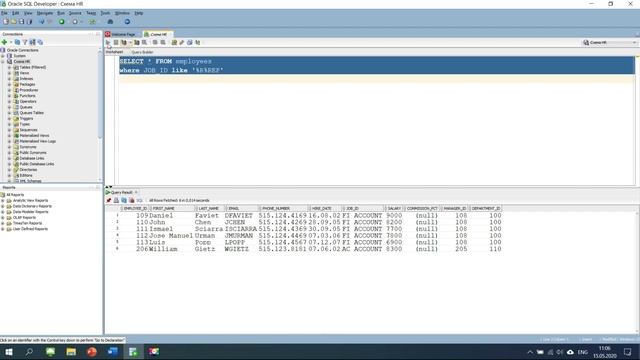The width and height of the screenshot is (640, 360).
Task: Click the Save toolbar icon
Action: click(22, 22)
